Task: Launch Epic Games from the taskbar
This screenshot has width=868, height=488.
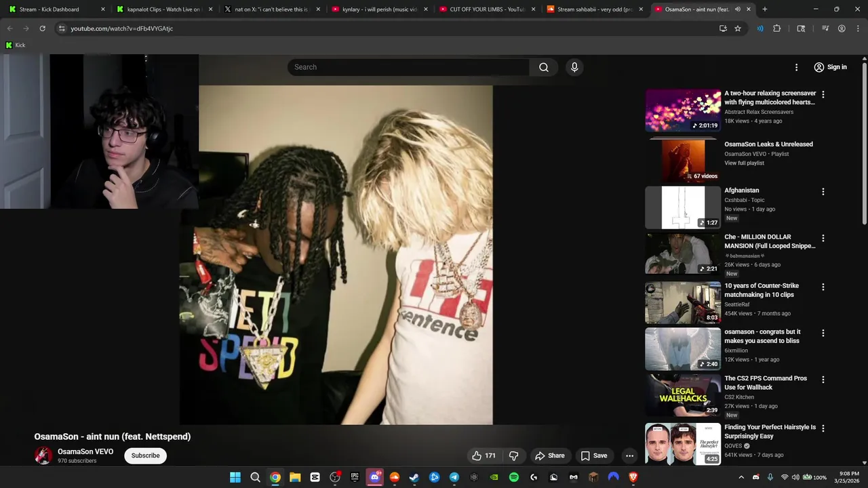Action: (x=355, y=477)
